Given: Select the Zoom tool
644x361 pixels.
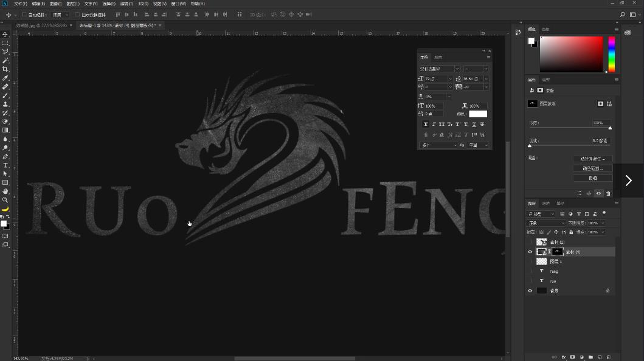Looking at the screenshot, I should click(5, 200).
